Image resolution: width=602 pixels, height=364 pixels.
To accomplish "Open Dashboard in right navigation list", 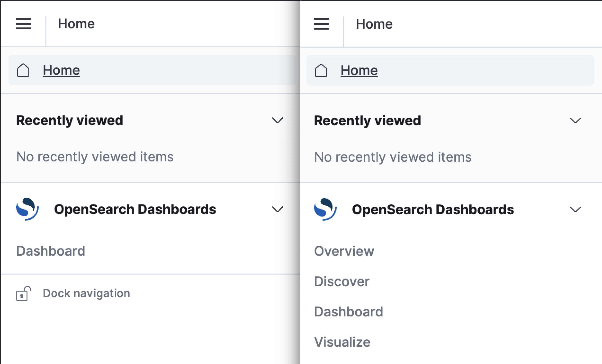I will [348, 312].
